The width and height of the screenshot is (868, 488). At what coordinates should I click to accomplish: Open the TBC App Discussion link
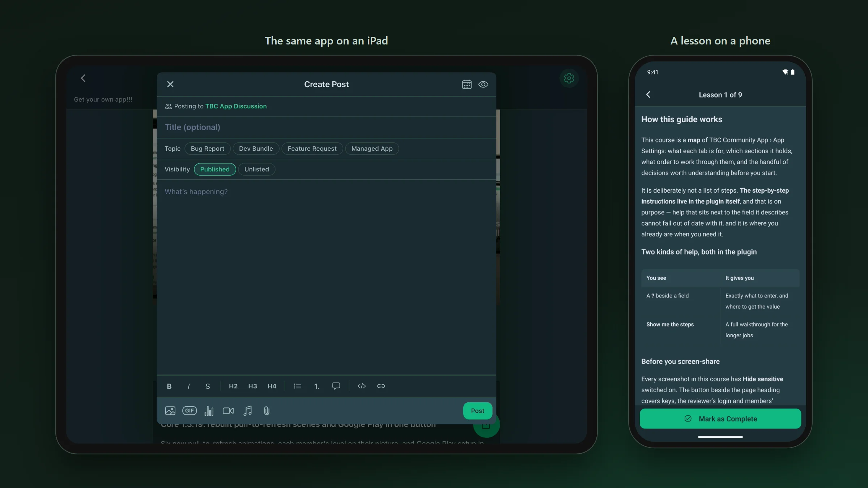click(x=236, y=106)
